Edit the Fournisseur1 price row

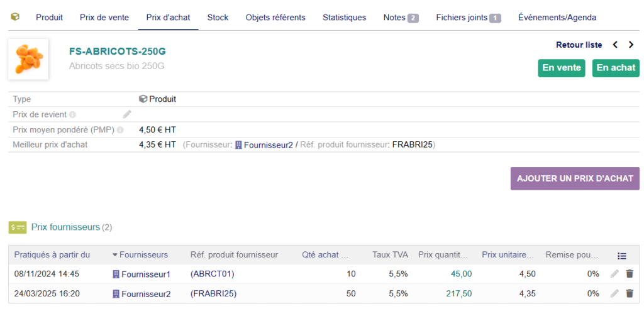point(614,274)
